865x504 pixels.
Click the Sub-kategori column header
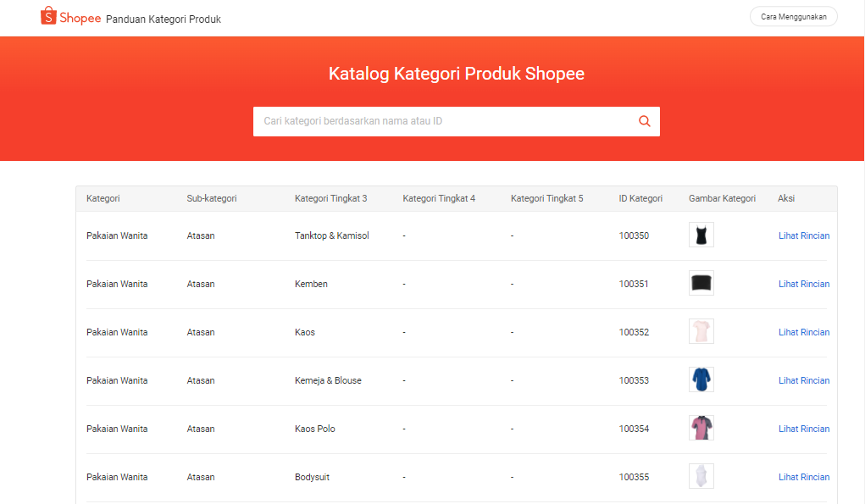(x=211, y=198)
